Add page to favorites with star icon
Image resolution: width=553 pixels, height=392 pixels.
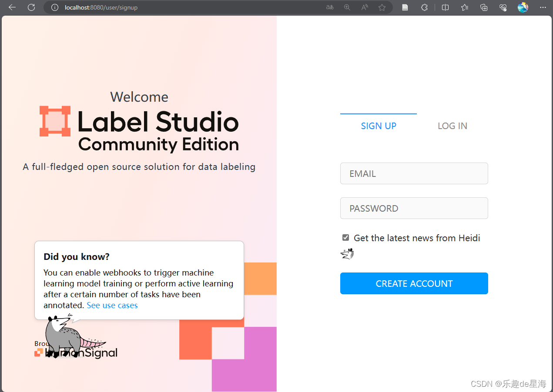point(382,7)
